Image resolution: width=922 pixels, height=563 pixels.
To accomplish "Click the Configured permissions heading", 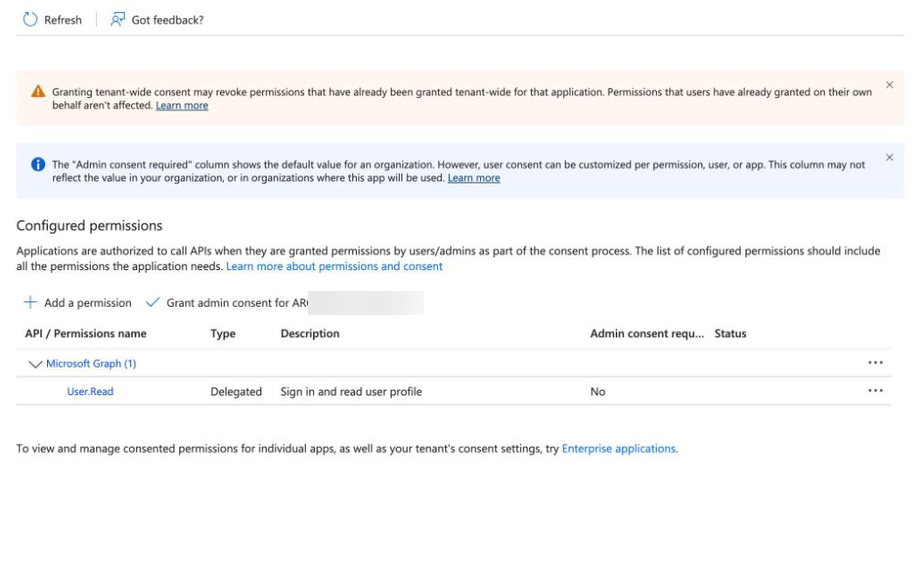I will coord(89,225).
